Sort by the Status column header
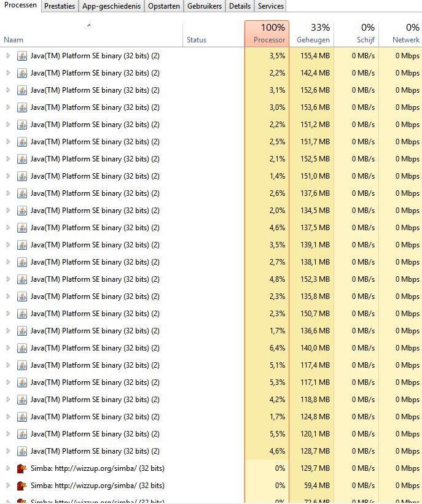Viewport: 422px width, 504px height. tap(214, 34)
